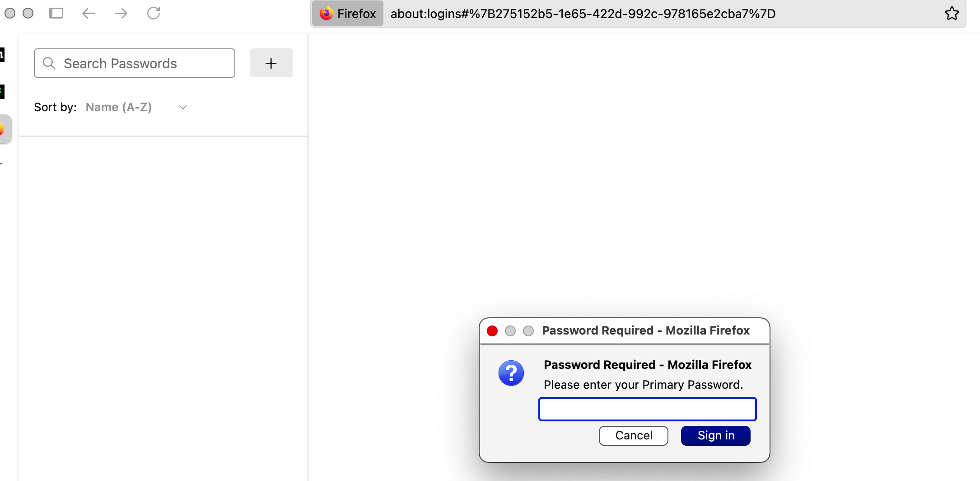Viewport: 980px width, 481px height.
Task: Go back with the left arrow
Action: pyautogui.click(x=89, y=13)
